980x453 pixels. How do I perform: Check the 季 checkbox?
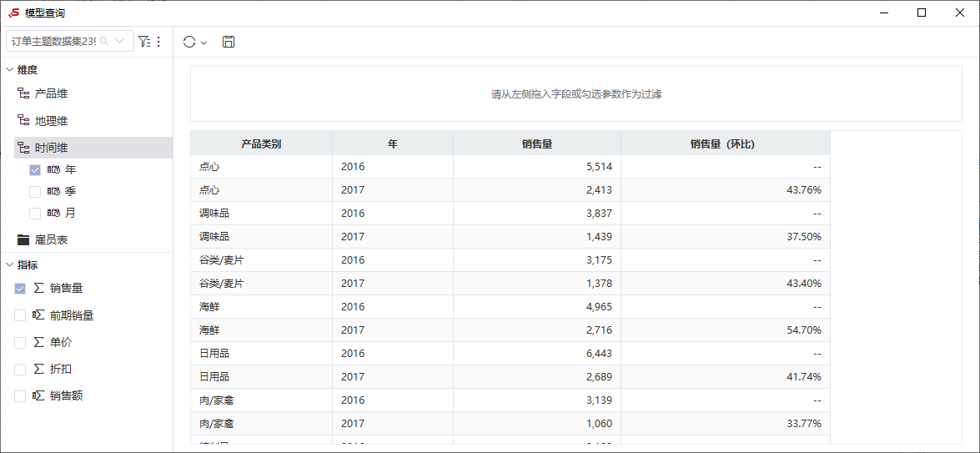tap(35, 191)
